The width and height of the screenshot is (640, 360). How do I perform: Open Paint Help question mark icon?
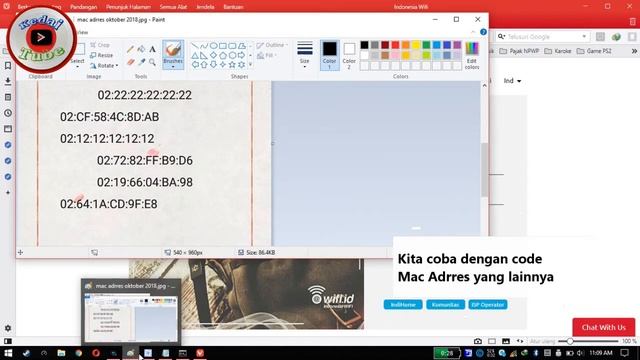tap(483, 32)
